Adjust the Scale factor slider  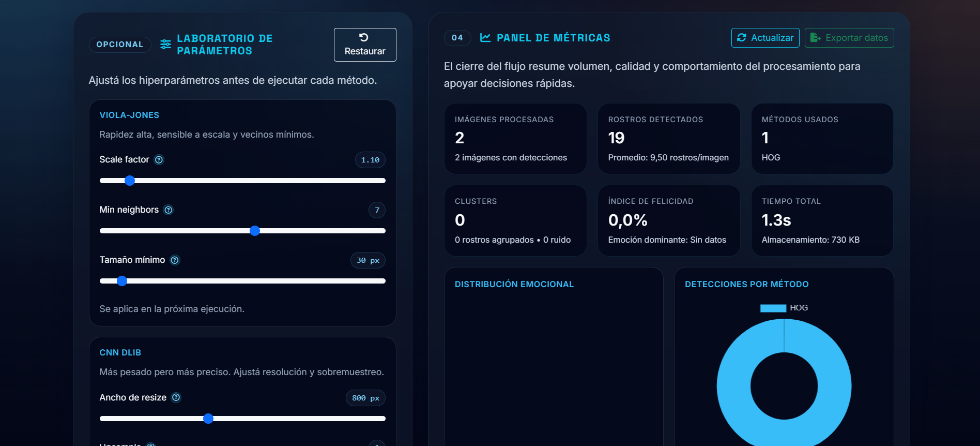click(242, 181)
